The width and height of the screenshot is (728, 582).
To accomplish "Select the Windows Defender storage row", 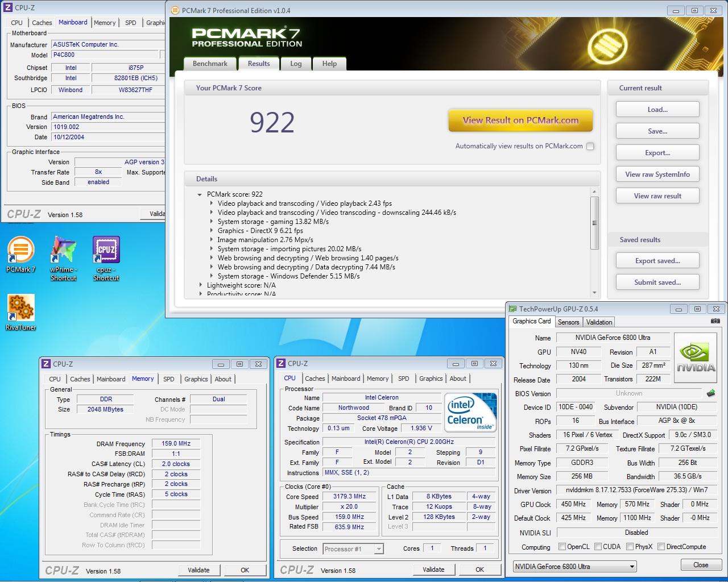I will click(288, 276).
